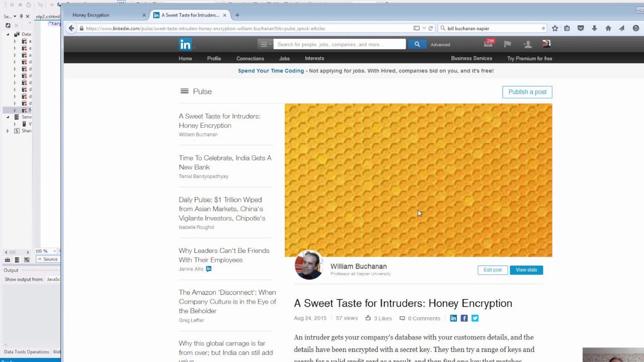The width and height of the screenshot is (644, 362).
Task: Toggle reader view book icon
Action: point(417,28)
